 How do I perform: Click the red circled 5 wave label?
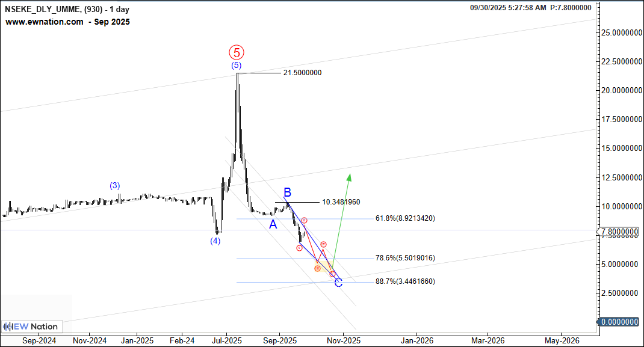coord(237,52)
